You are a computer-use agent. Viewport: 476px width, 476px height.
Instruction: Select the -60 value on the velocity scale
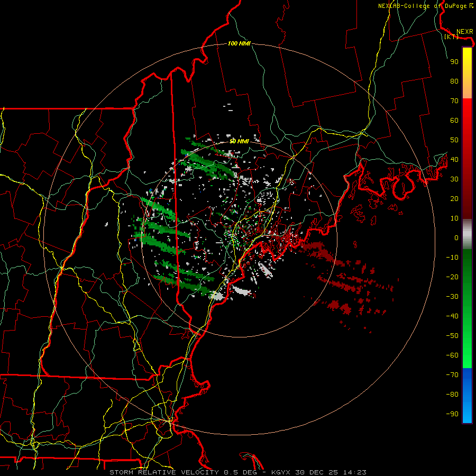tap(452, 355)
